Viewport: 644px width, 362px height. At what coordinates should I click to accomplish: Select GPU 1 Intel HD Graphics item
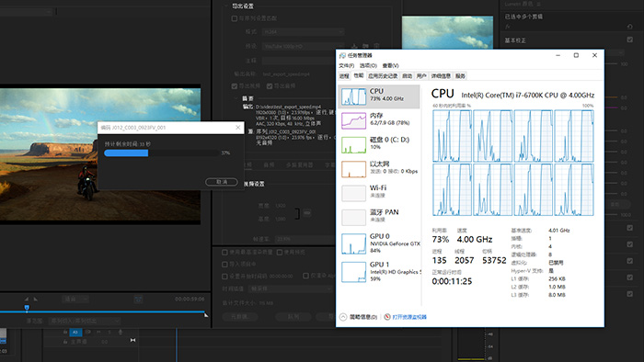(379, 272)
